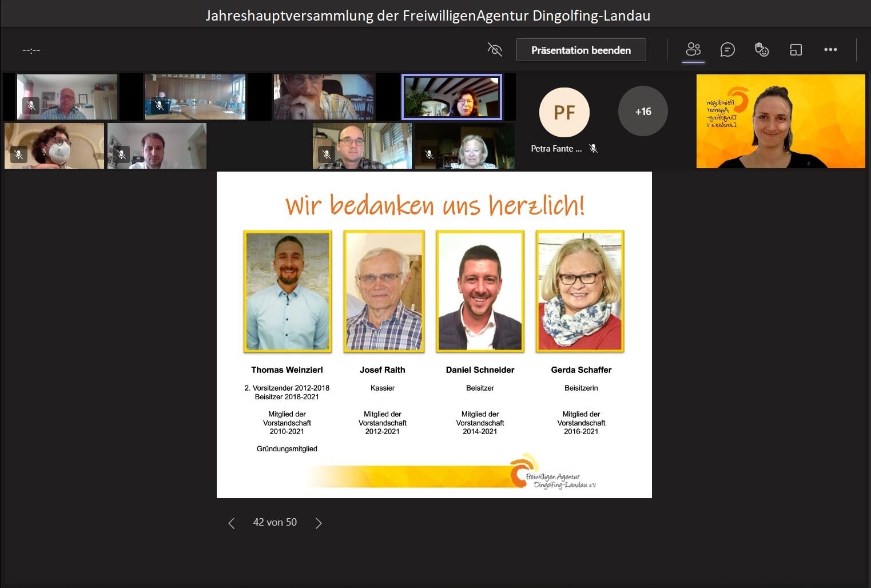Click muted mic icon beside Petra Fante
Screen dimensions: 871x588
click(x=594, y=149)
